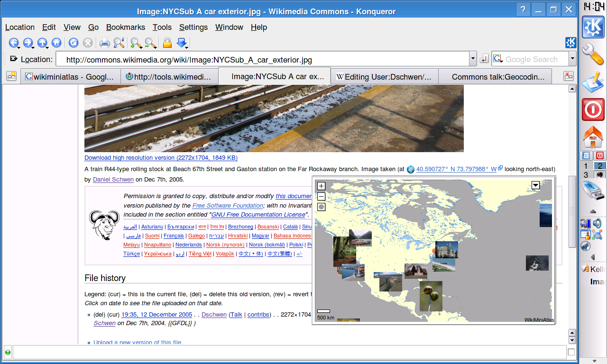Open a new tab with tab-bar button
Image resolution: width=607 pixels, height=364 pixels.
[x=11, y=76]
